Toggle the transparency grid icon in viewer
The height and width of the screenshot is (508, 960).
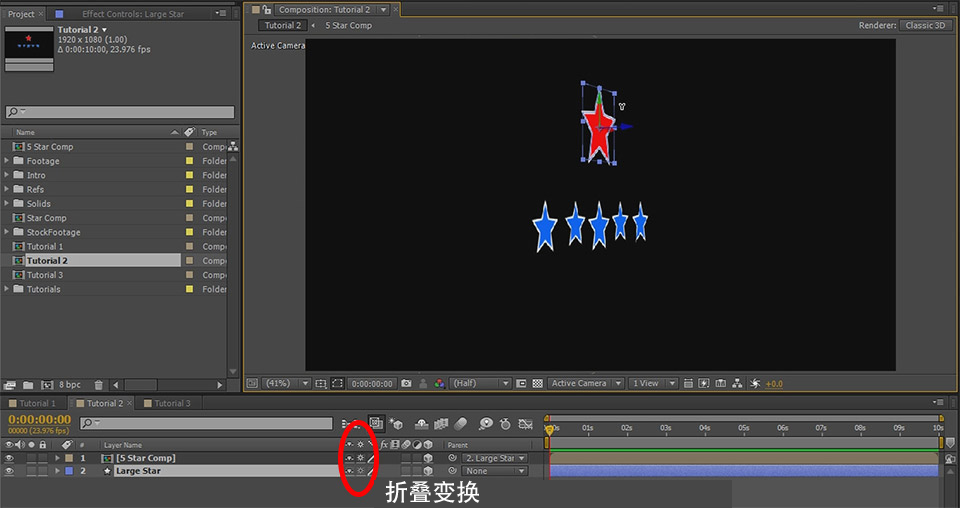537,383
